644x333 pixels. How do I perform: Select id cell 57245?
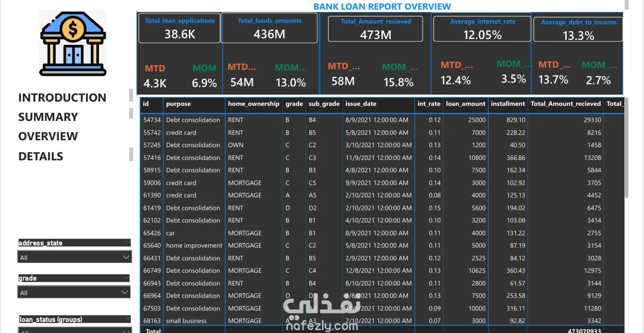pos(152,145)
